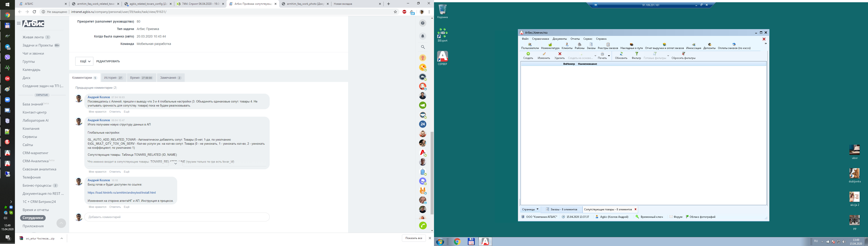Click Изменить pencil button
The image size is (868, 246).
(544, 56)
